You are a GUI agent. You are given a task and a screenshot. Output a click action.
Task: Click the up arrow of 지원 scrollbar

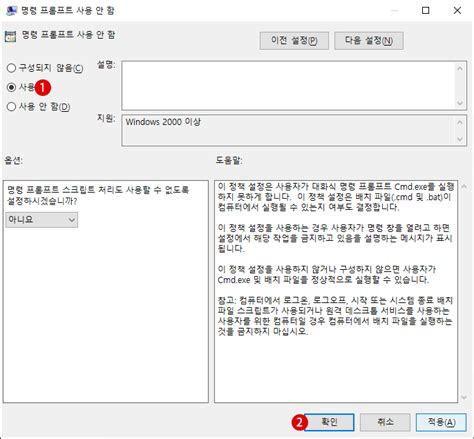click(460, 122)
